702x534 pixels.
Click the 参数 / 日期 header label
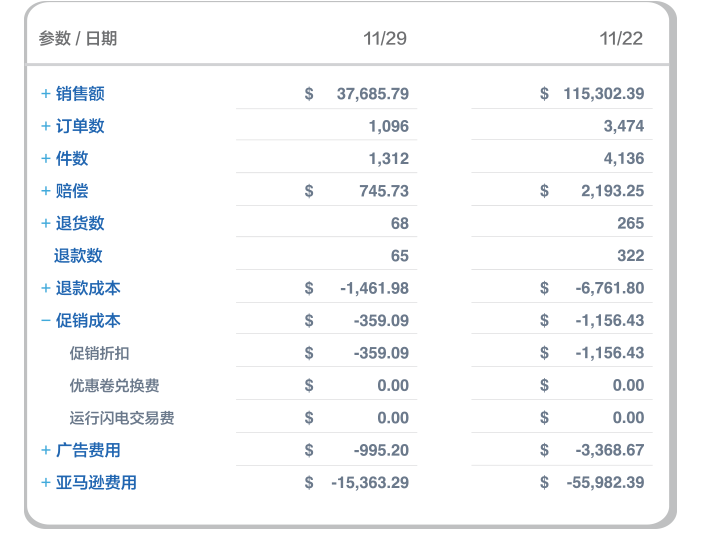[x=78, y=39]
